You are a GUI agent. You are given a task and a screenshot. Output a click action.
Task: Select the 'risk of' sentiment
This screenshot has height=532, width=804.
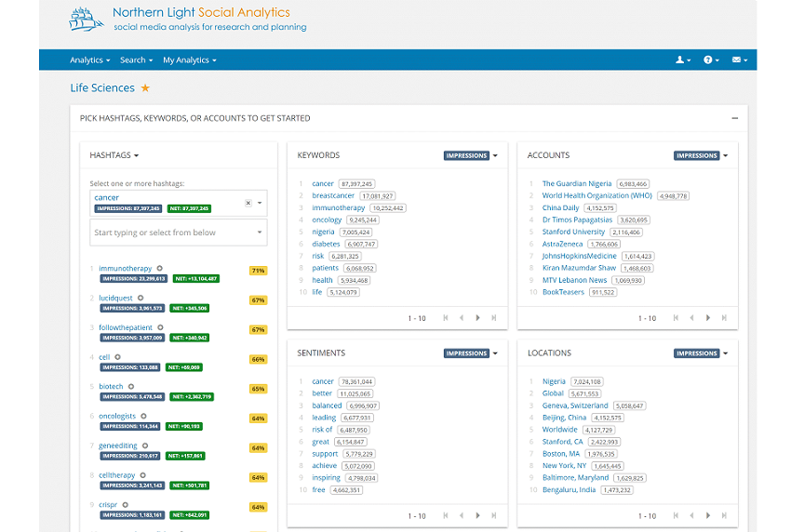coord(322,430)
